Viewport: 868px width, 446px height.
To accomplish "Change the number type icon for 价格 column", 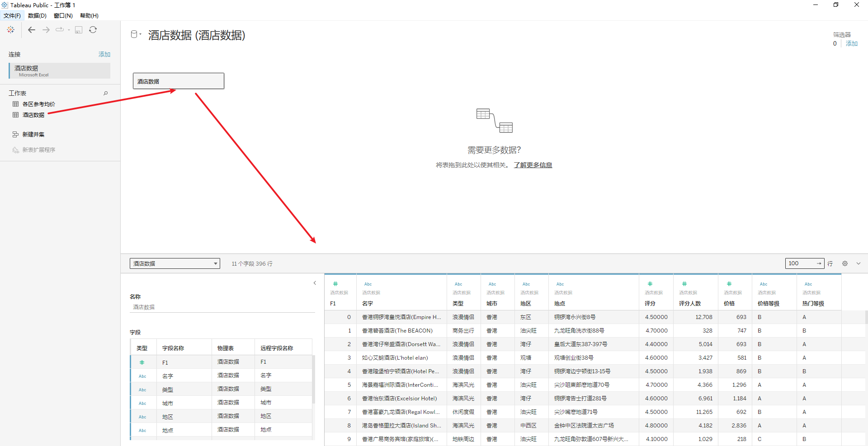I will coord(729,284).
